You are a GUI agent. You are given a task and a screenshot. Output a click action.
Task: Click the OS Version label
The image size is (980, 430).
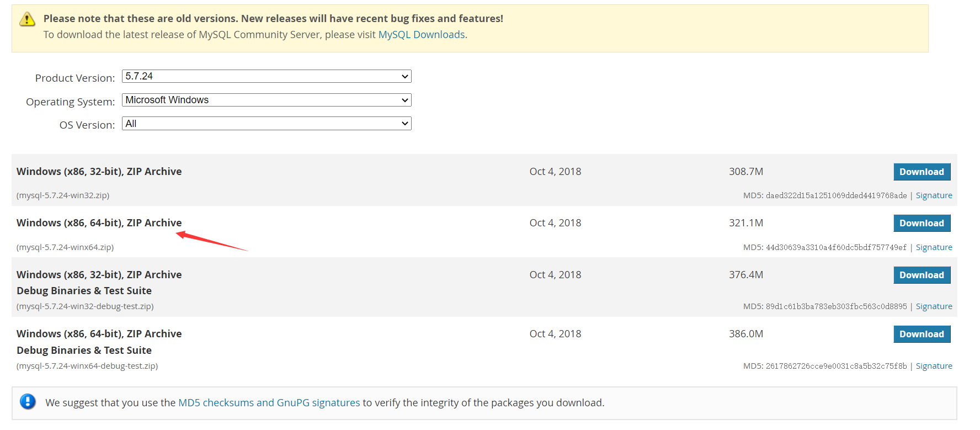pyautogui.click(x=87, y=125)
